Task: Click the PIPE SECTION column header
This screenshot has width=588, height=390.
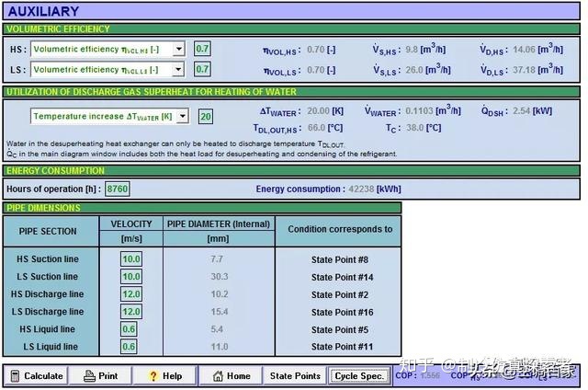Action: pyautogui.click(x=48, y=231)
